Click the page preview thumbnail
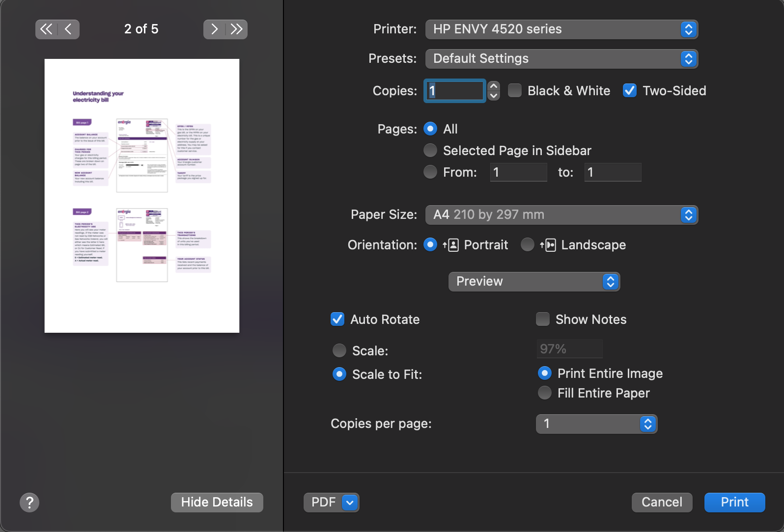784x532 pixels. coord(142,196)
